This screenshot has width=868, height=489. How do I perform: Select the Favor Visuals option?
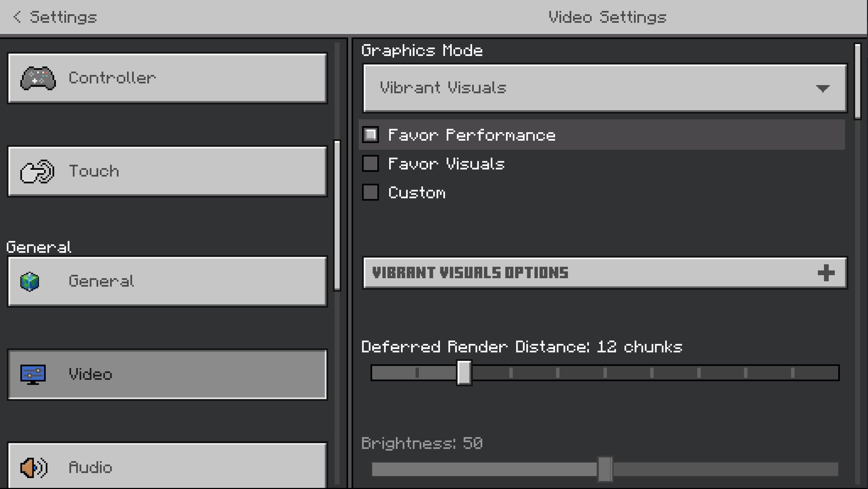coord(370,164)
